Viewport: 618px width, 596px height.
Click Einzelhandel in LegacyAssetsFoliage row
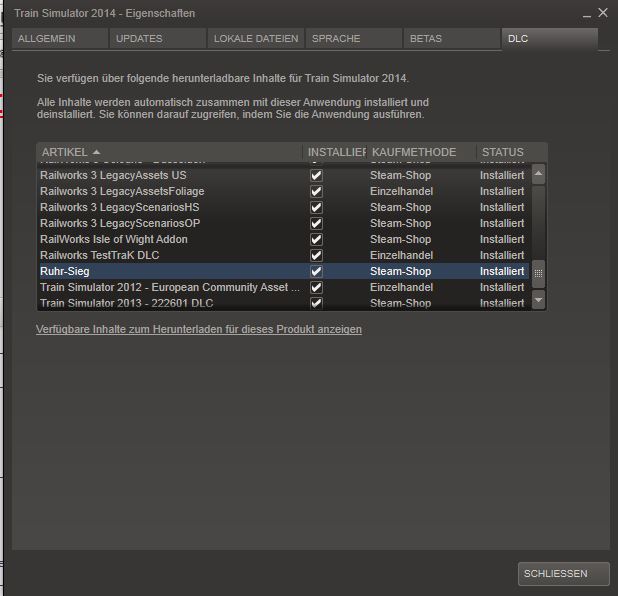click(x=401, y=192)
